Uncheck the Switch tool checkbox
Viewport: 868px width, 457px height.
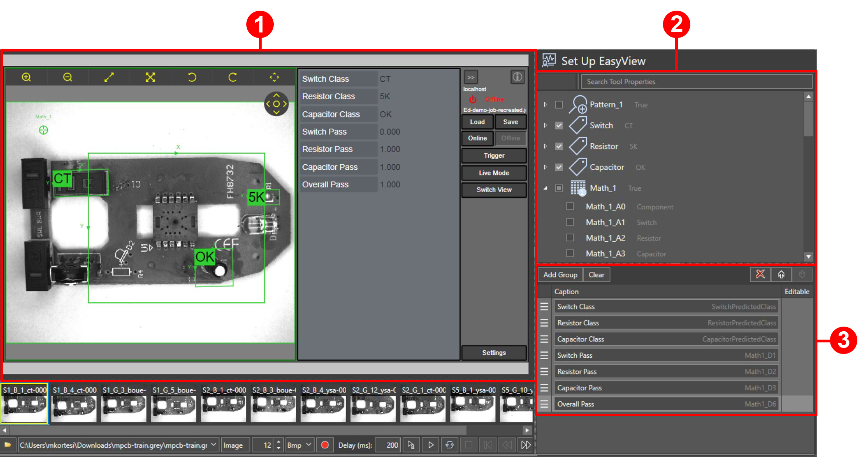(x=559, y=126)
